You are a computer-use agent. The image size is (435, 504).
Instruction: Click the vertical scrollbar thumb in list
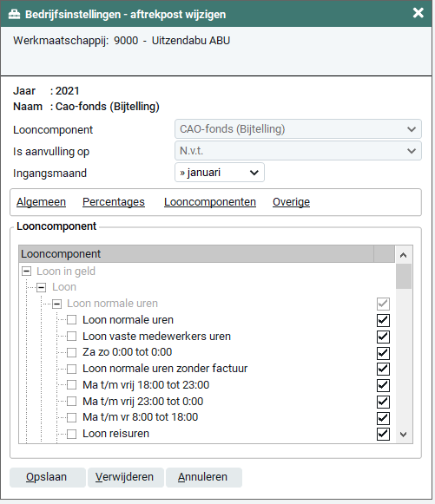[x=404, y=277]
